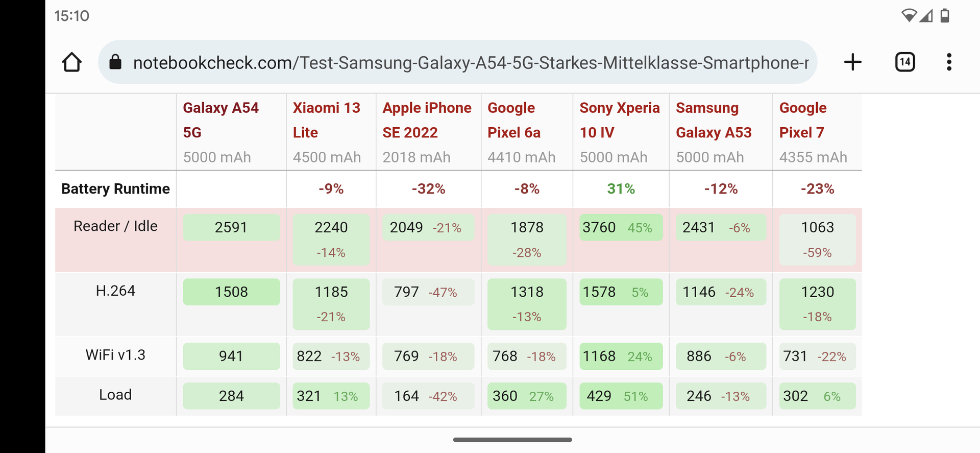Open the Apple iPhone SE 2022 link
Viewport: 980px width, 453px height.
(x=427, y=120)
